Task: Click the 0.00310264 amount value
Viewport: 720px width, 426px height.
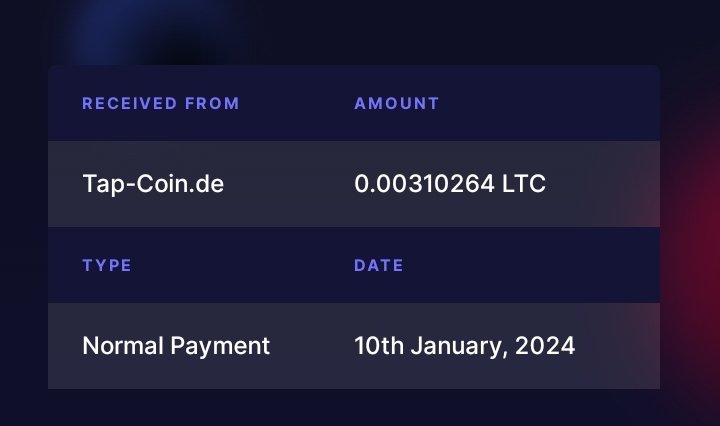Action: click(x=424, y=184)
